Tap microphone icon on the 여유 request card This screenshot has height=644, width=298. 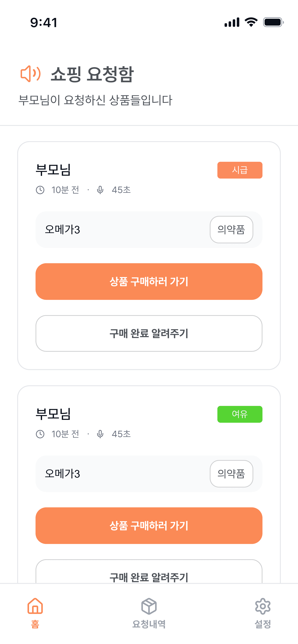(100, 434)
